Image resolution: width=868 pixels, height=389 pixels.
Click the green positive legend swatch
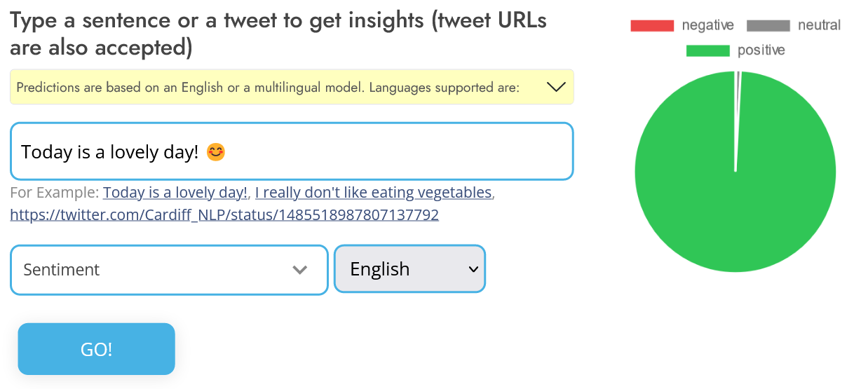click(x=707, y=50)
